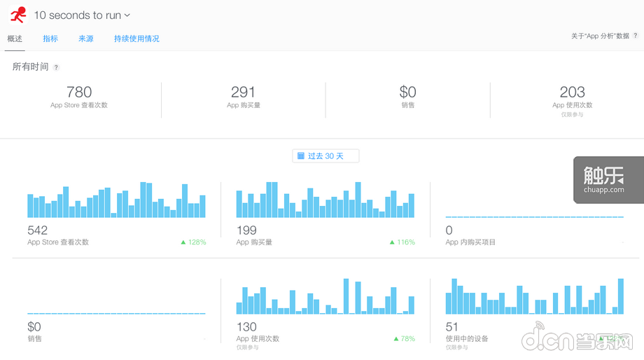Viewport: 644px width, 360px height.
Task: Select the 概述 tab
Action: coord(15,39)
